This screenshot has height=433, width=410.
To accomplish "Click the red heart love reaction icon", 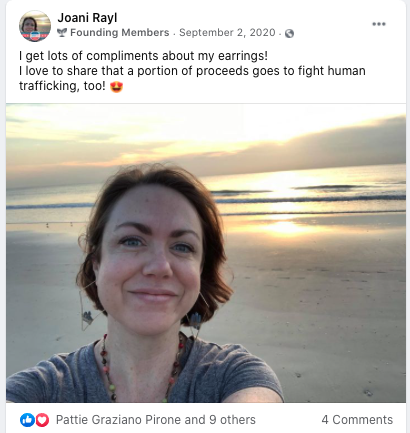I will [x=42, y=420].
